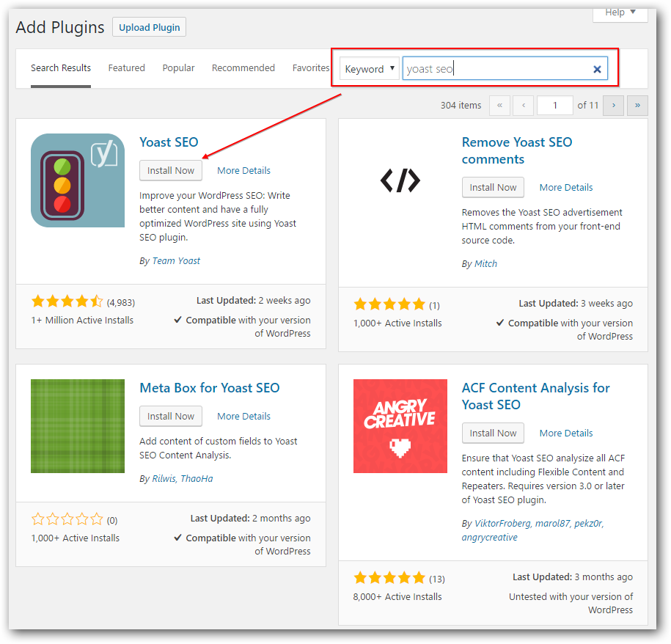Image resolution: width=671 pixels, height=644 pixels.
Task: Visit author Mitch link
Action: (x=486, y=263)
